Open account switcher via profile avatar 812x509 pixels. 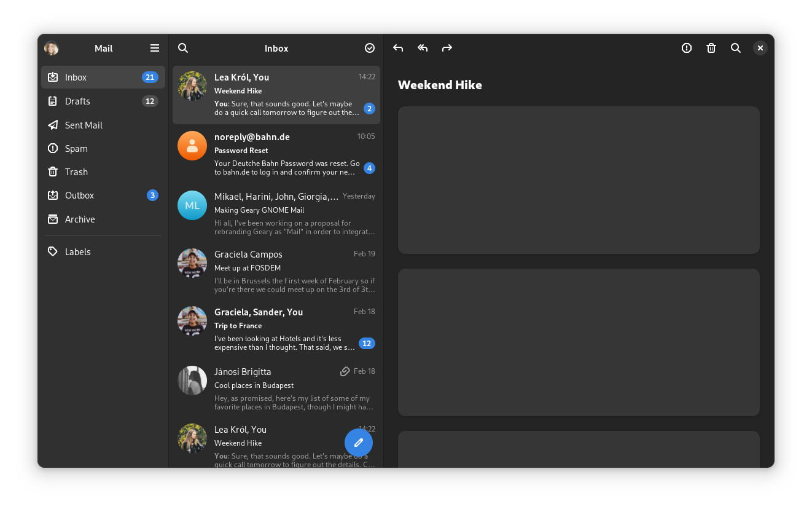[52, 48]
